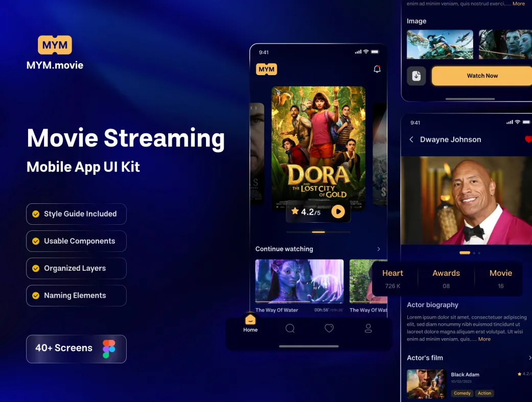This screenshot has width=532, height=402.
Task: Click the Figma logo icon
Action: pos(109,349)
